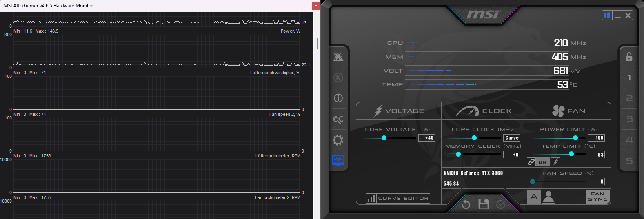Click the Hardware Monitor window title bar
This screenshot has height=219, width=644.
click(x=157, y=6)
